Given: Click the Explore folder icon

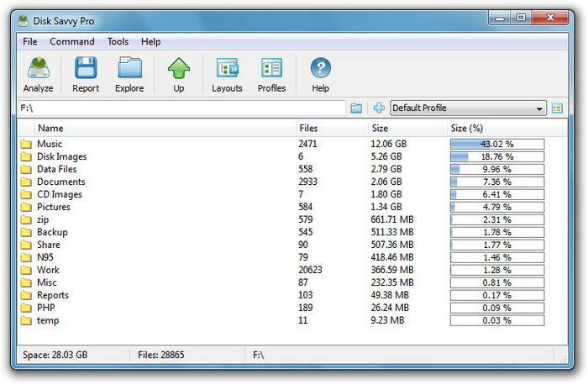Looking at the screenshot, I should tap(129, 67).
